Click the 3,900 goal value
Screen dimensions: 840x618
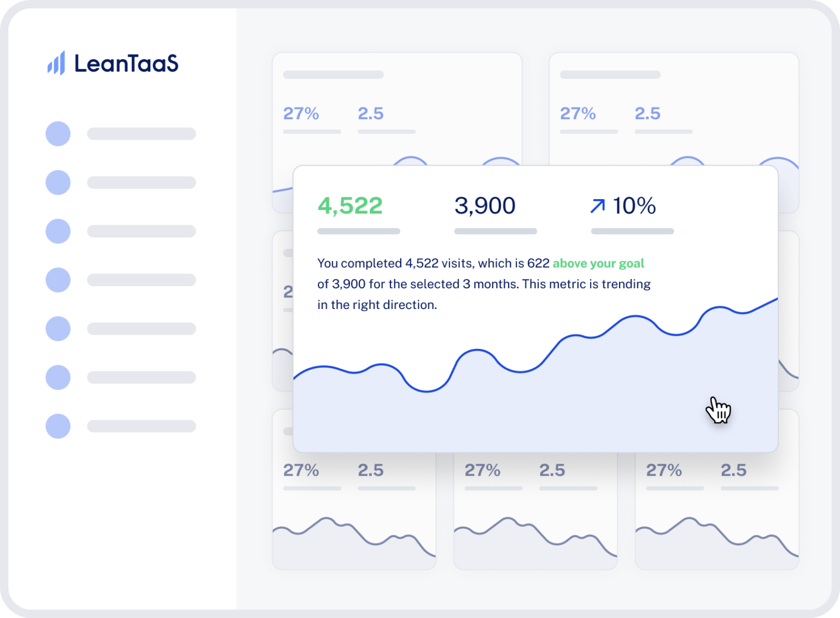pos(485,206)
